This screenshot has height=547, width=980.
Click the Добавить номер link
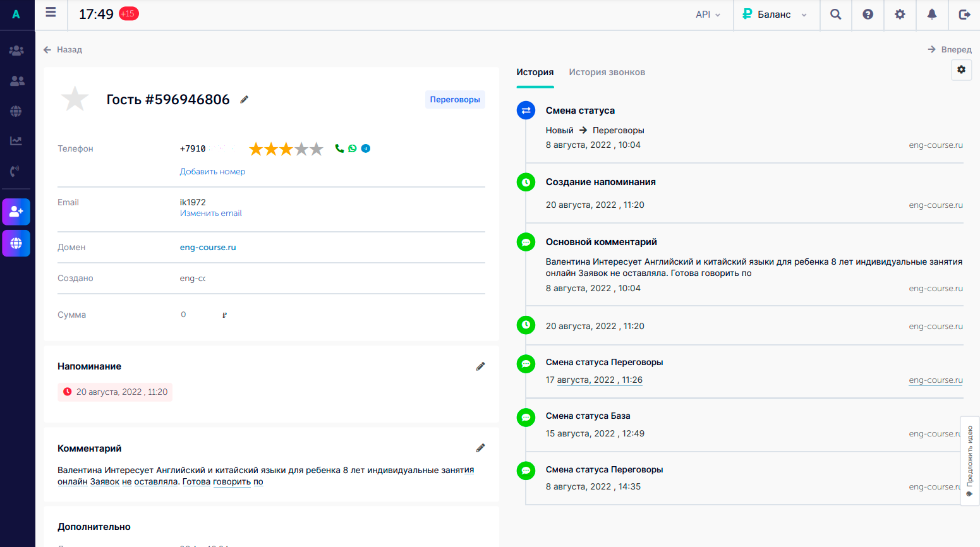[x=212, y=171]
